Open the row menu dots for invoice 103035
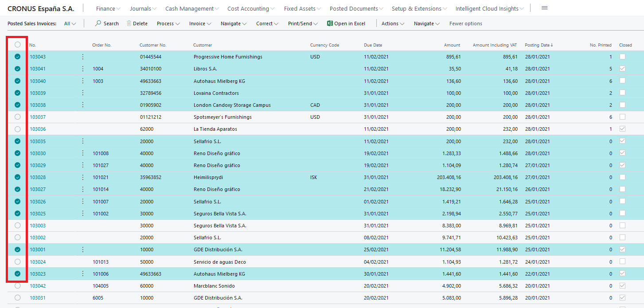 coord(83,141)
